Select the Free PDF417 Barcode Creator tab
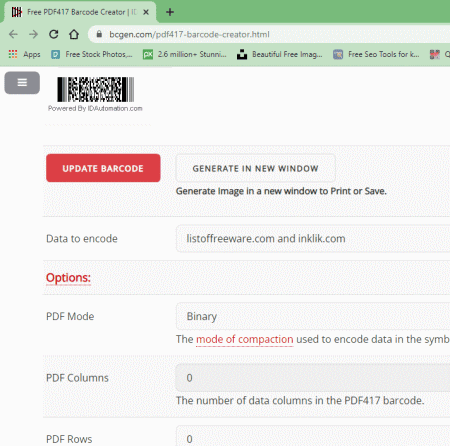 click(80, 12)
